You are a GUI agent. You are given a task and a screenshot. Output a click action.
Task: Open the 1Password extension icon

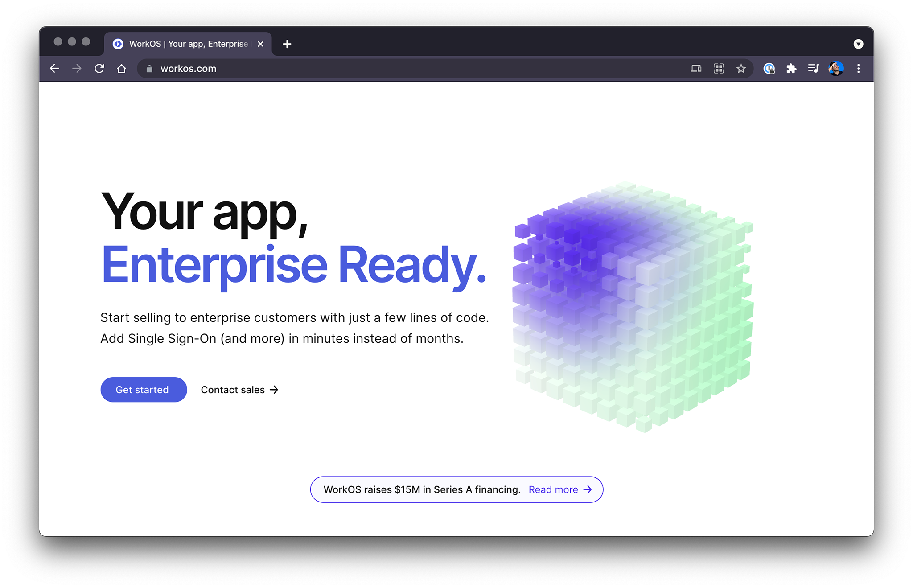(769, 68)
